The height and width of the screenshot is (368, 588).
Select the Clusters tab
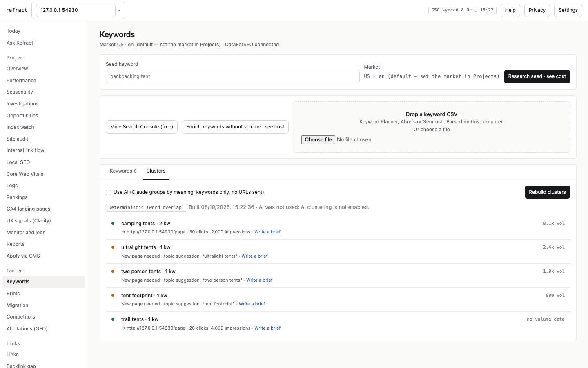pos(156,171)
